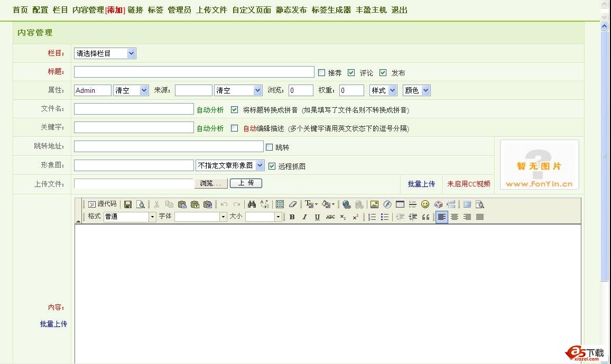Open the 清空 dropdown beside 来源 field
The image size is (611, 364).
click(x=238, y=90)
